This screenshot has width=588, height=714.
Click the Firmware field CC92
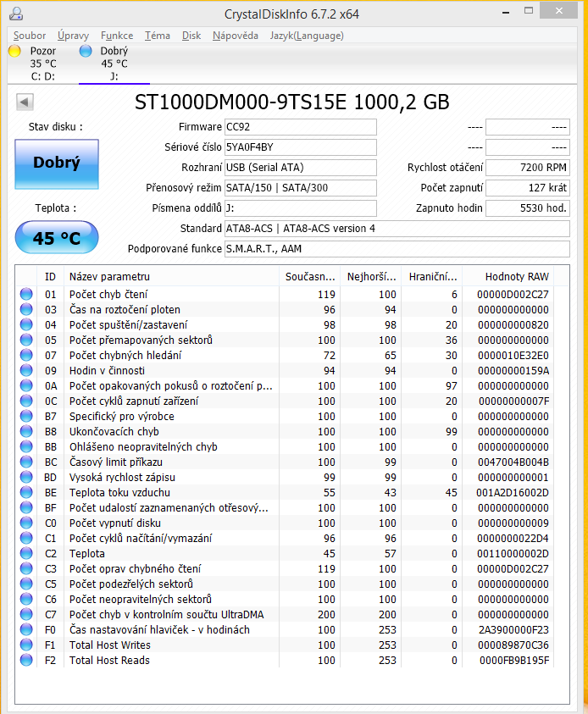point(301,127)
